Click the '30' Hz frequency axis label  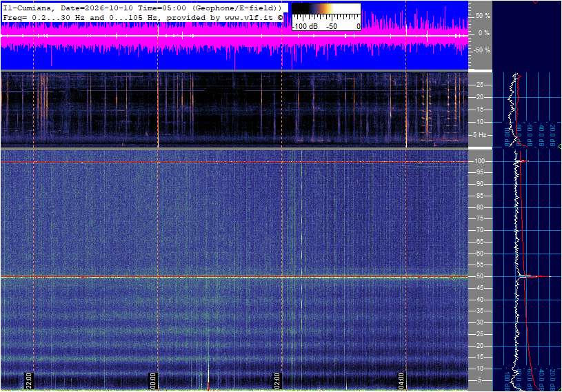pyautogui.click(x=480, y=322)
